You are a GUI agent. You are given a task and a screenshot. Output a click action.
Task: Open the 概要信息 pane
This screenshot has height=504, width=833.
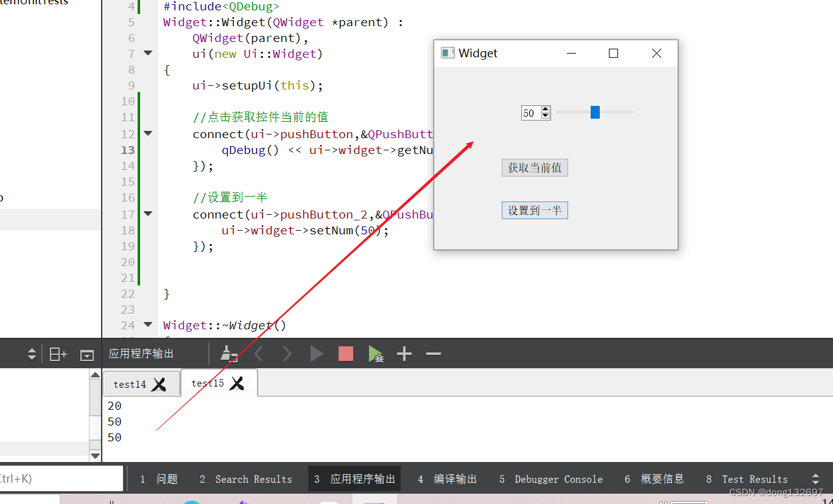(x=655, y=479)
